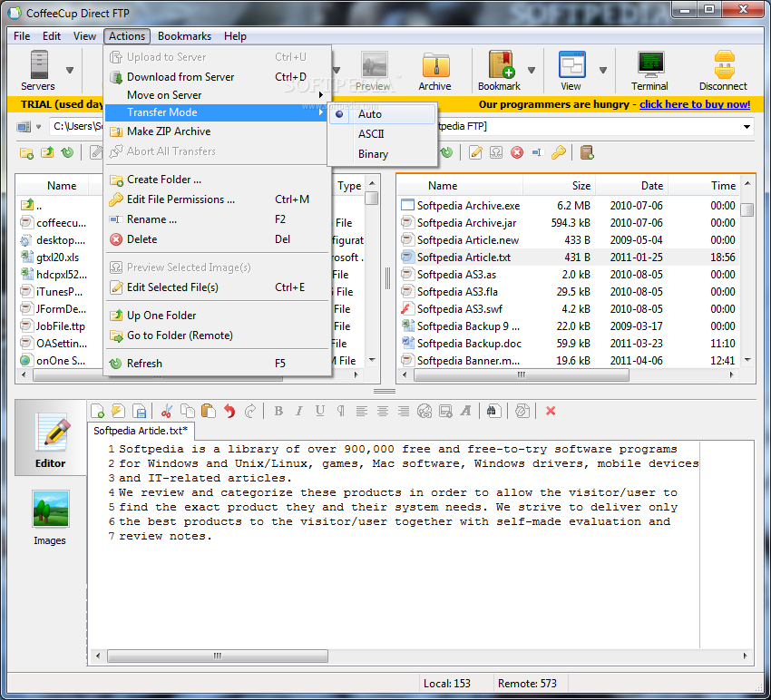Click the editor paste clipboard icon
The image size is (771, 700).
pos(209,411)
